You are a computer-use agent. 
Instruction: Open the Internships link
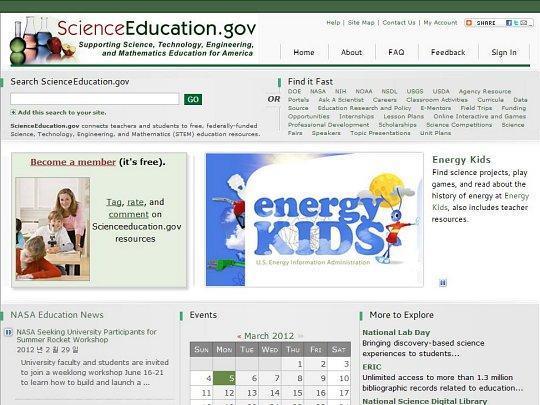pos(356,116)
